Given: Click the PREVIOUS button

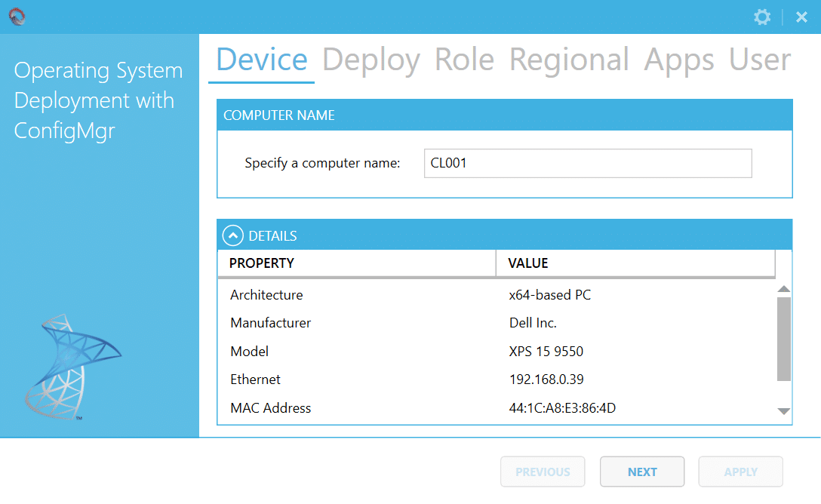Looking at the screenshot, I should (543, 471).
